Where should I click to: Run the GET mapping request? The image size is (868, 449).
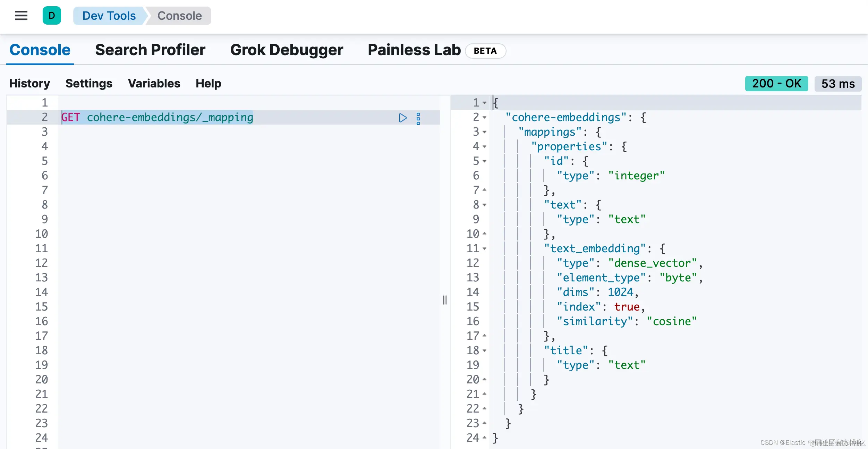tap(402, 118)
